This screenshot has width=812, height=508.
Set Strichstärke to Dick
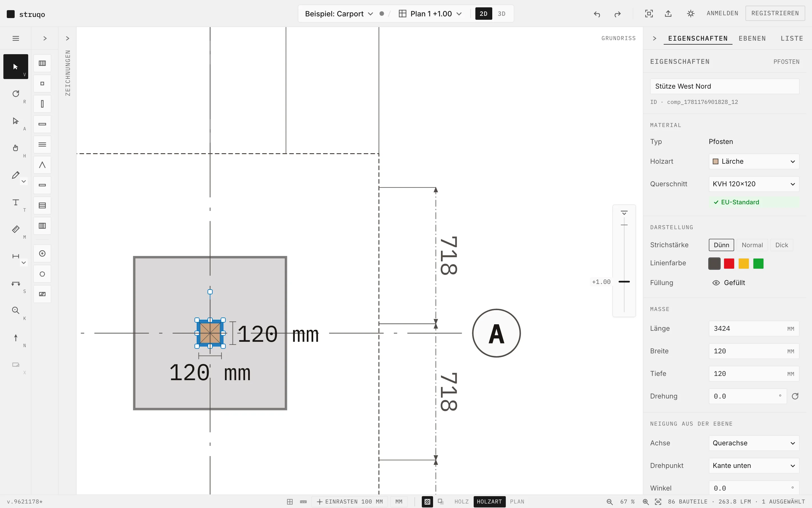782,245
